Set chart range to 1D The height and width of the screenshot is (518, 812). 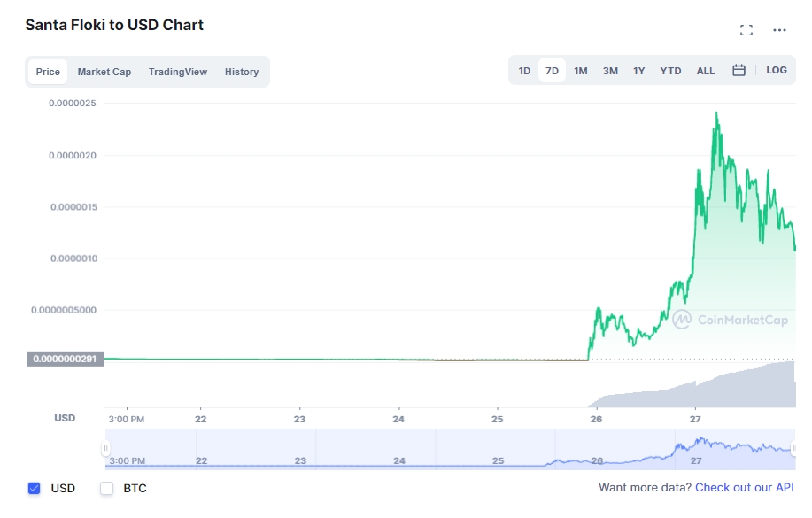click(x=524, y=71)
